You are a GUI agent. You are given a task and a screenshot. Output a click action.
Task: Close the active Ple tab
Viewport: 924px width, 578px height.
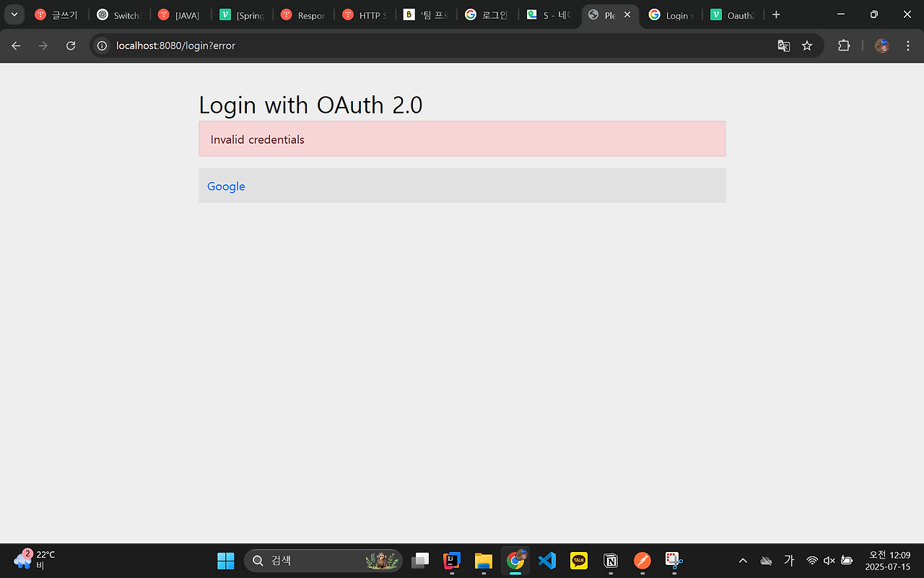pyautogui.click(x=627, y=14)
